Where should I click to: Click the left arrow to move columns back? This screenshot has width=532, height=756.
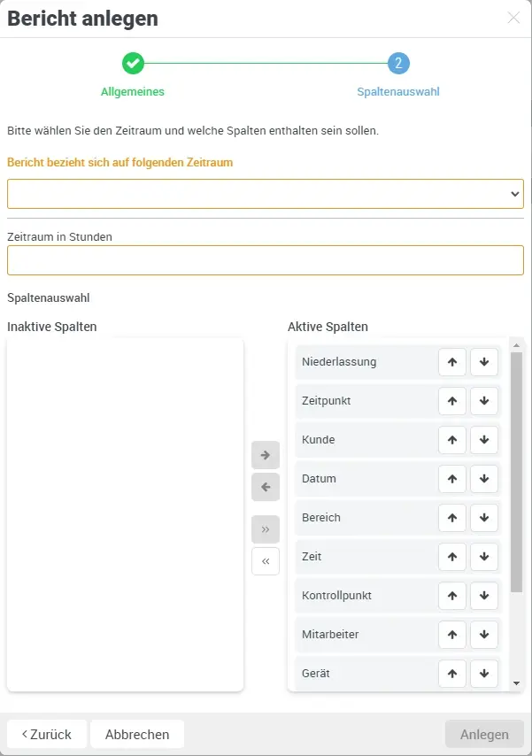pos(266,487)
